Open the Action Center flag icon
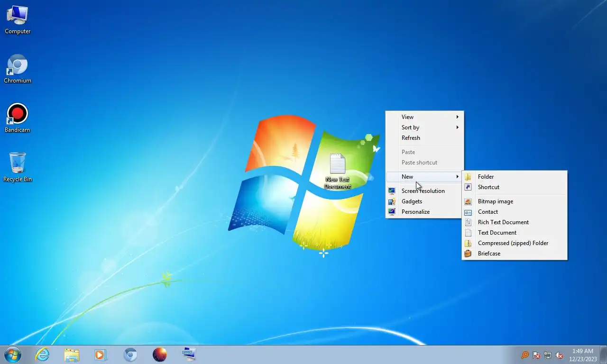The height and width of the screenshot is (364, 607). coord(536,355)
